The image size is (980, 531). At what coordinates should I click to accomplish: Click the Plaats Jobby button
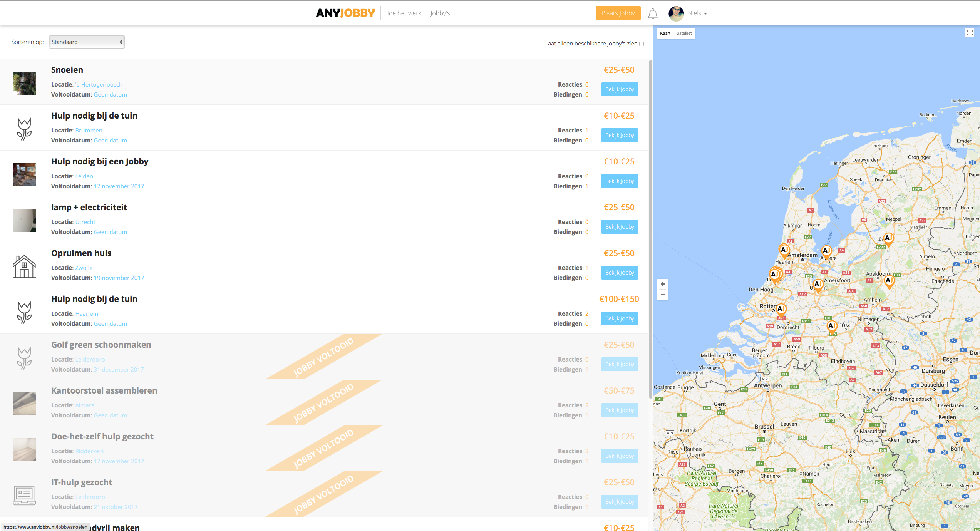pyautogui.click(x=618, y=13)
